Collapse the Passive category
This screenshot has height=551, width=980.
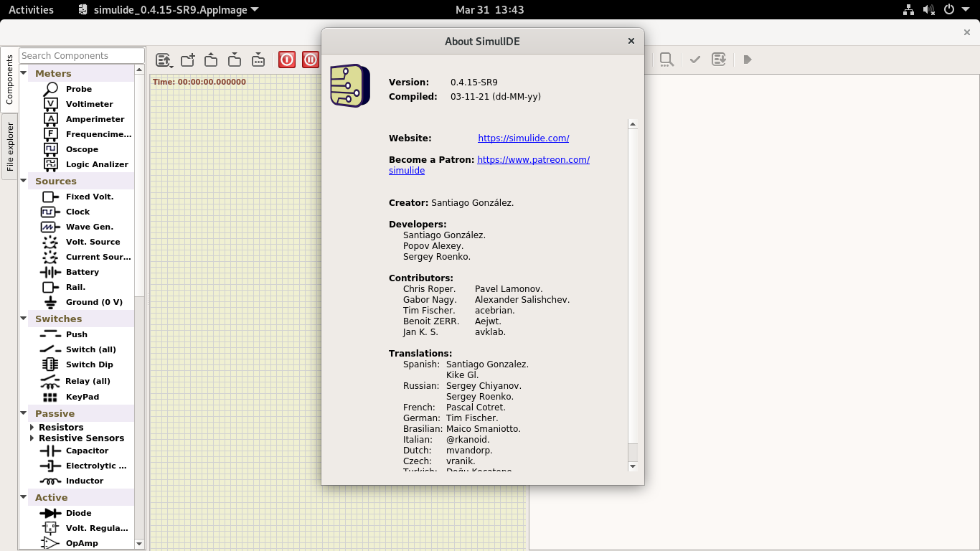pos(23,413)
